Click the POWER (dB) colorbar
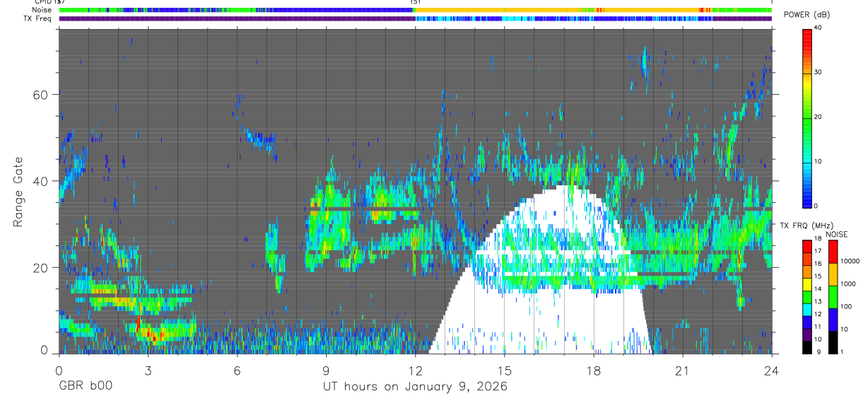This screenshot has height=401, width=868. click(808, 117)
